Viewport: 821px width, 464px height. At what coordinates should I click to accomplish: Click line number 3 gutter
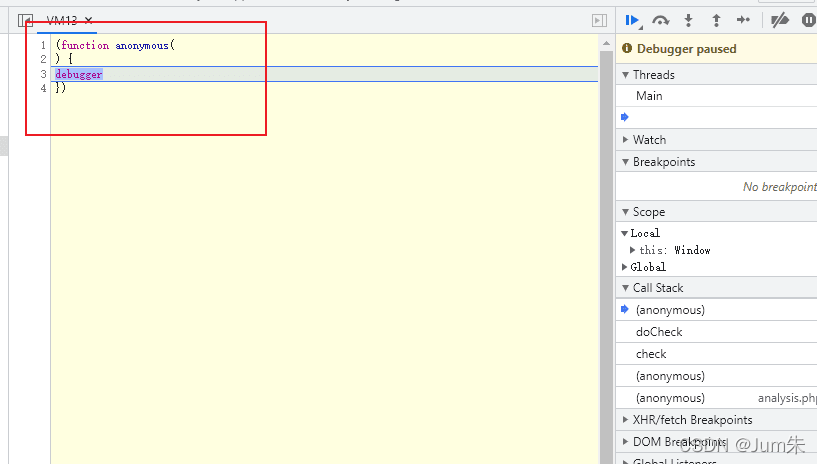point(43,74)
